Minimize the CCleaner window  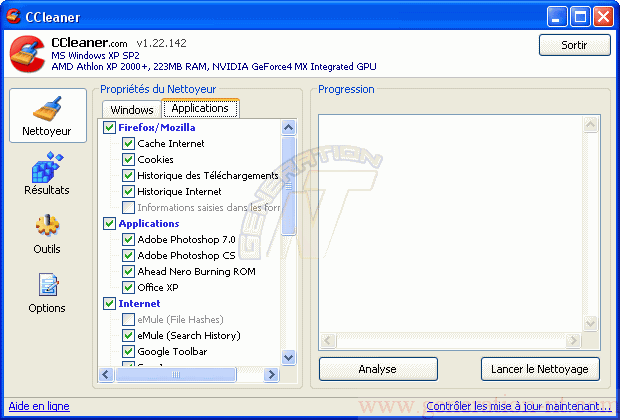(557, 17)
